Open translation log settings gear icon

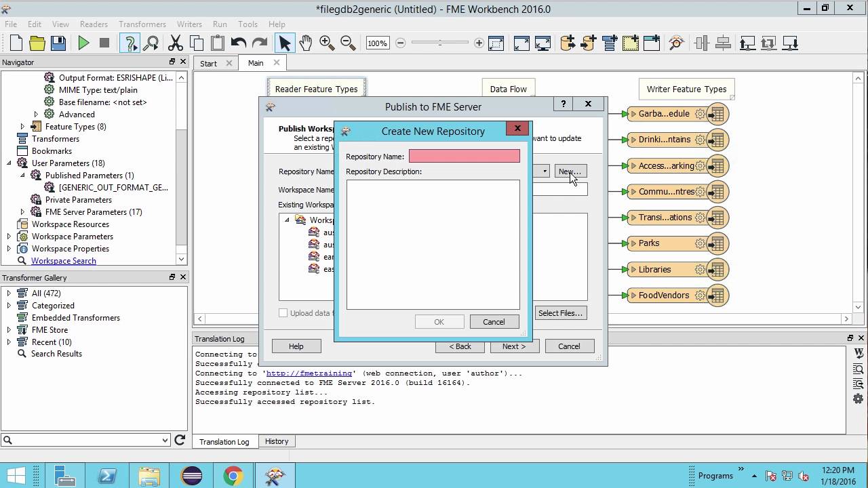858,399
